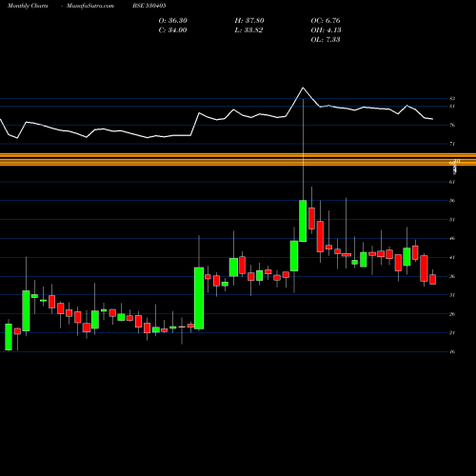The width and height of the screenshot is (476, 476).
Task: Click the 21 price axis label
Action: point(452,333)
